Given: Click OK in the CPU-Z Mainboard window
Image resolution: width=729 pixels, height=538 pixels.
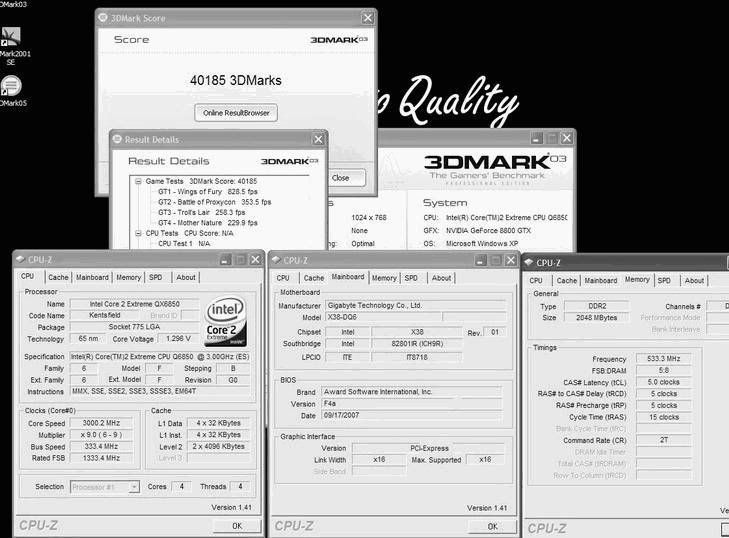Looking at the screenshot, I should pos(492,526).
